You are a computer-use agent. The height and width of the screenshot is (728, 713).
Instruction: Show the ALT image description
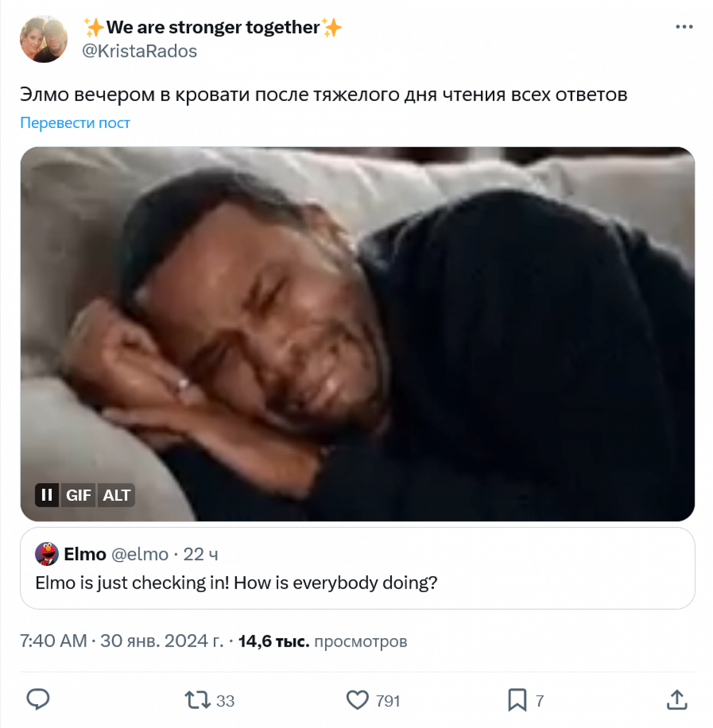point(116,495)
